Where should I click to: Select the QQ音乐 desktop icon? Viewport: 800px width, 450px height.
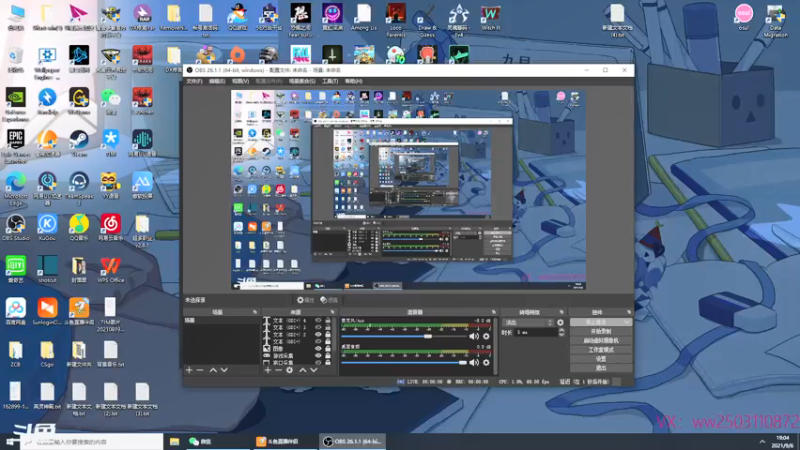pyautogui.click(x=79, y=227)
